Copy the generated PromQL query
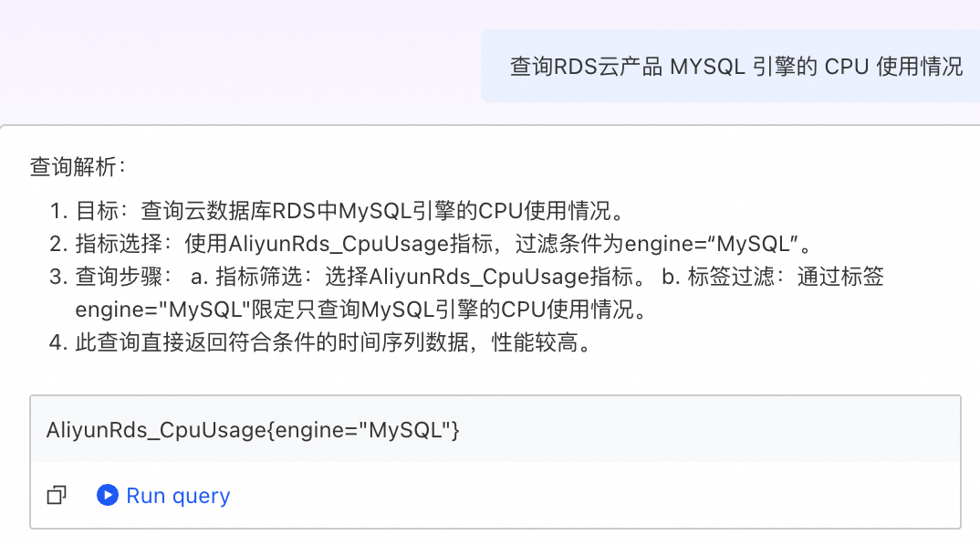This screenshot has height=546, width=980. 57,496
